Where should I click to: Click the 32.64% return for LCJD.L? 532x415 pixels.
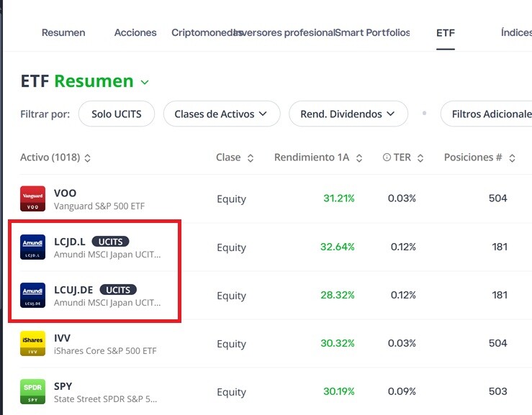(338, 247)
